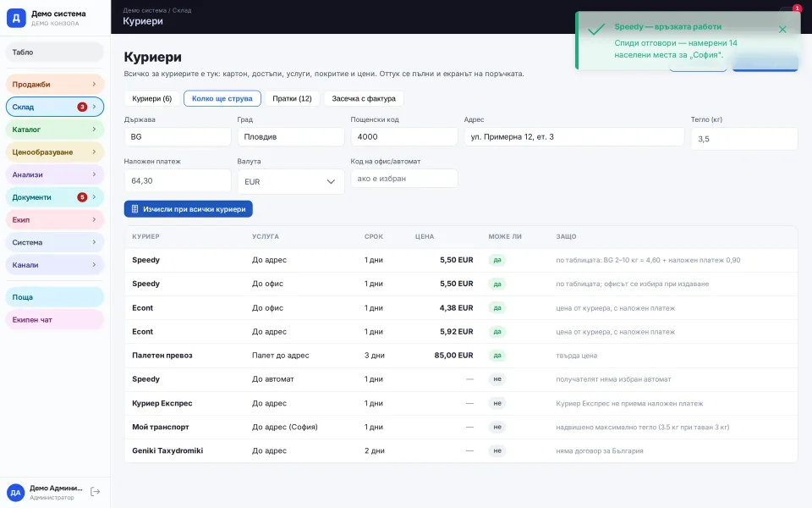The image size is (812, 508).
Task: Click the Код на офис/автомат field
Action: [x=404, y=179]
